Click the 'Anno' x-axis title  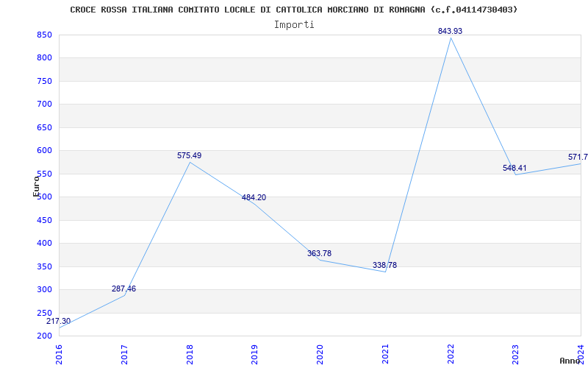click(570, 361)
